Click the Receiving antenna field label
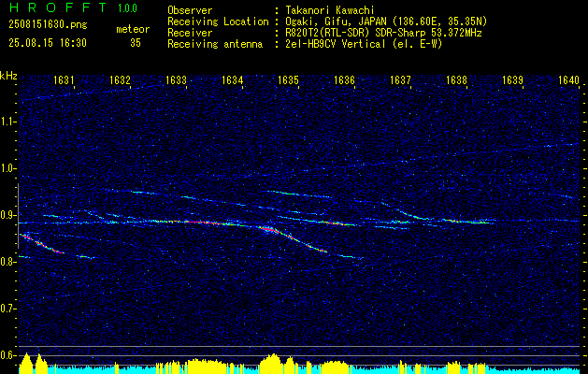Image resolution: width=588 pixels, height=374 pixels. (x=215, y=44)
